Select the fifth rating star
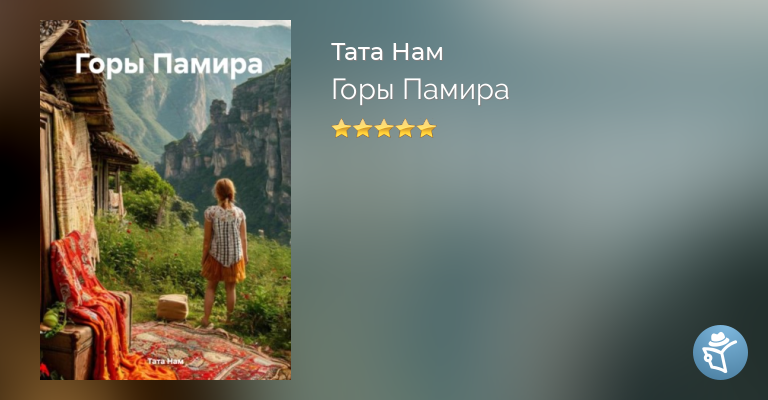Screen dimensions: 768x400 click(x=427, y=129)
